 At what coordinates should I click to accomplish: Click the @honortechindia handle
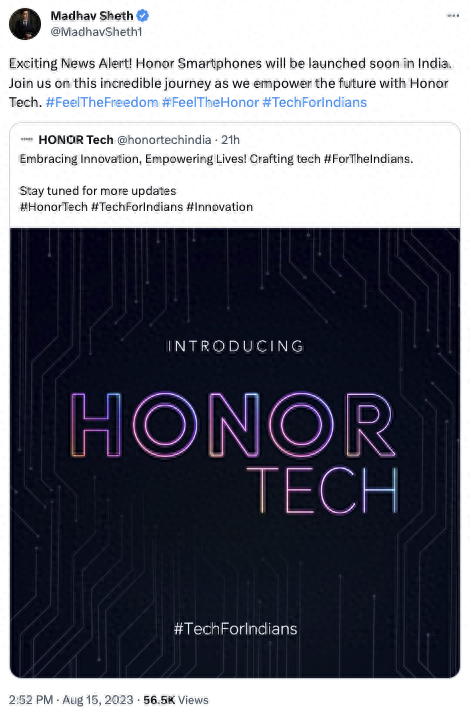pos(164,140)
